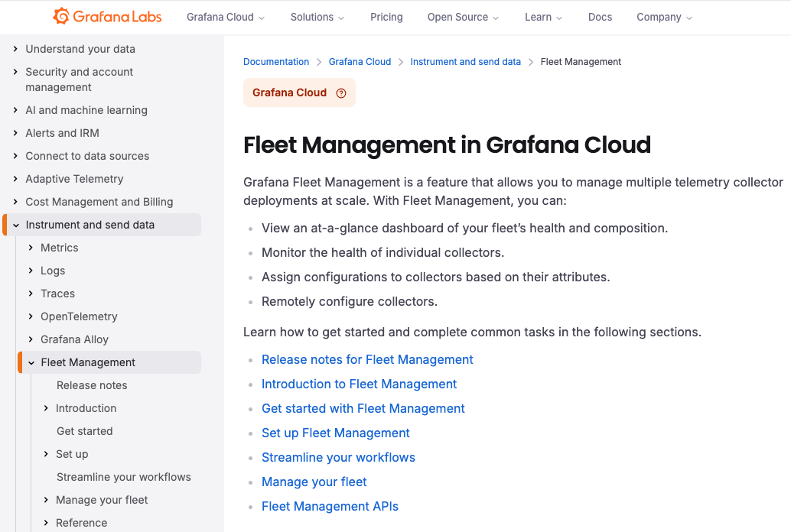This screenshot has width=791, height=532.
Task: Expand the Introduction sidebar chevron
Action: (46, 408)
